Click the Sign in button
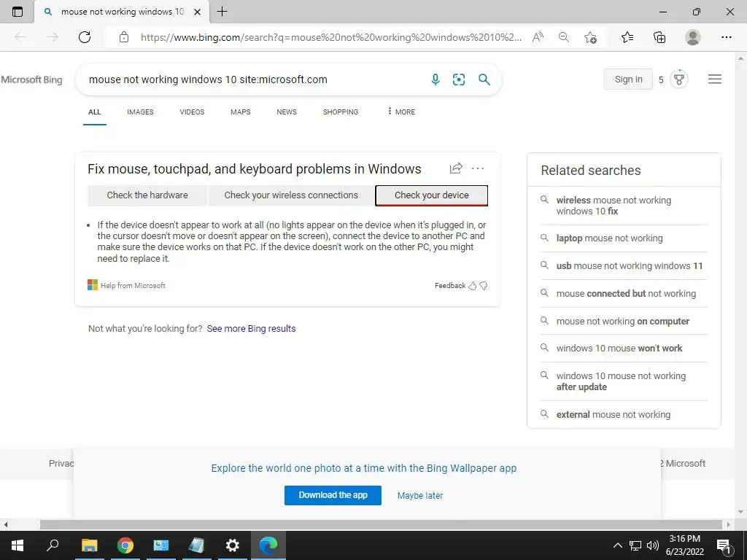 tap(628, 79)
